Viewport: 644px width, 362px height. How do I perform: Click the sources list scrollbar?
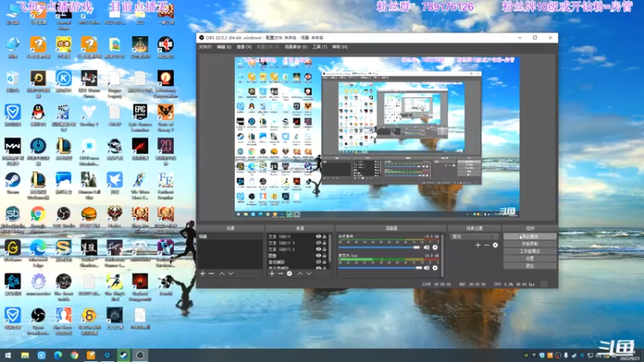pos(330,249)
